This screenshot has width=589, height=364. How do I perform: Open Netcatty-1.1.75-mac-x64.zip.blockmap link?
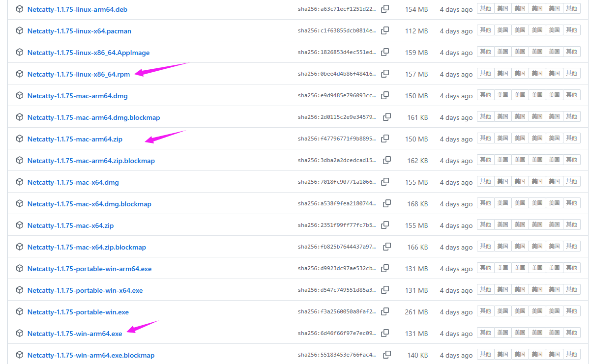(87, 247)
